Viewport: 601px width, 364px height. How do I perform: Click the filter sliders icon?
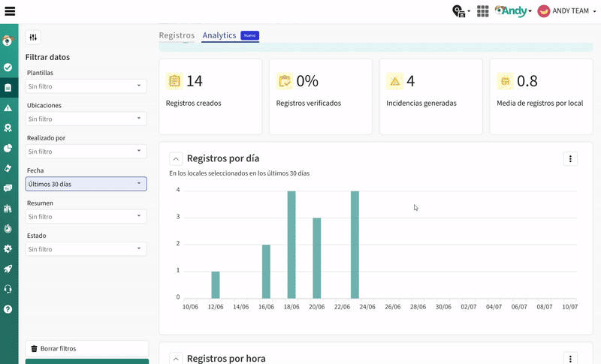[33, 38]
